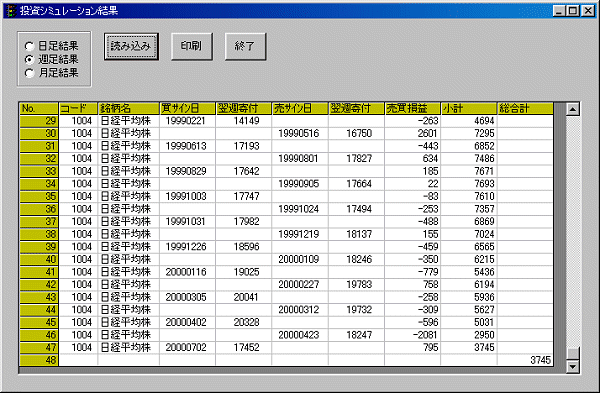The height and width of the screenshot is (393, 600).
Task: Click buy sign date 20000702
Action: point(186,347)
